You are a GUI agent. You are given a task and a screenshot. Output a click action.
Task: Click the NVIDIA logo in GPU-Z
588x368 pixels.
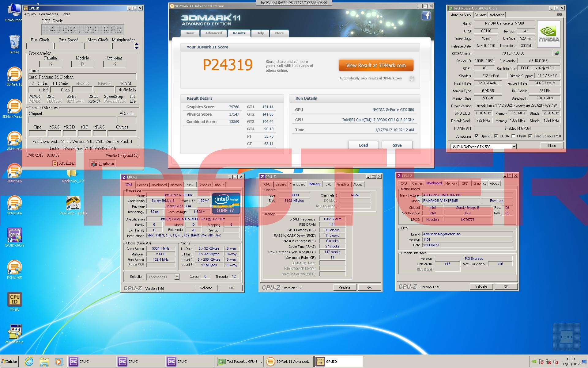[x=549, y=34]
